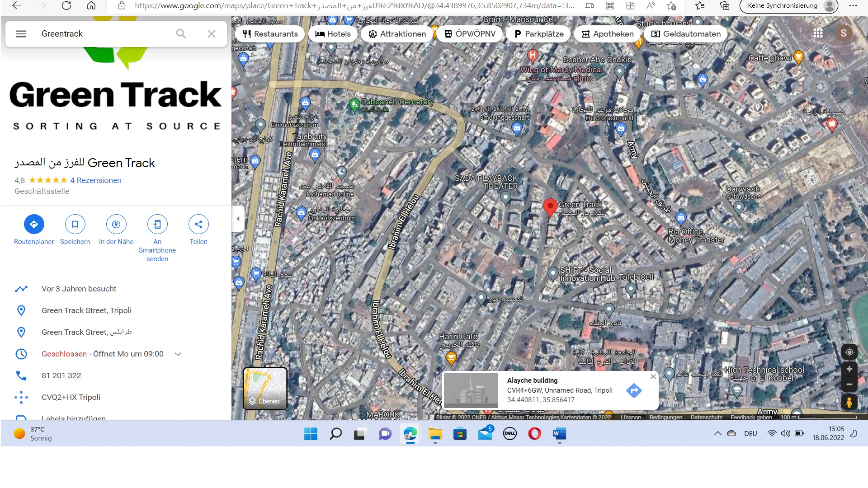Filter map by Parkplätze
Viewport: 868px width, 488px height.
[x=538, y=34]
